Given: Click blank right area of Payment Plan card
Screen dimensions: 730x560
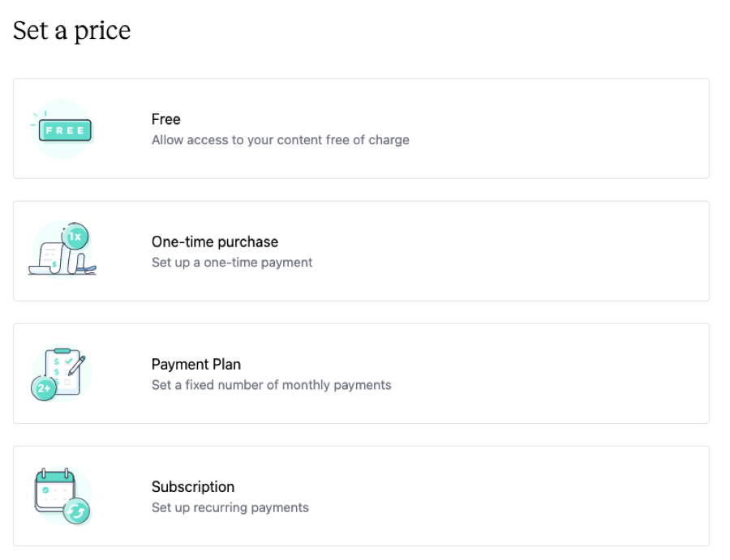Looking at the screenshot, I should pyautogui.click(x=559, y=374).
